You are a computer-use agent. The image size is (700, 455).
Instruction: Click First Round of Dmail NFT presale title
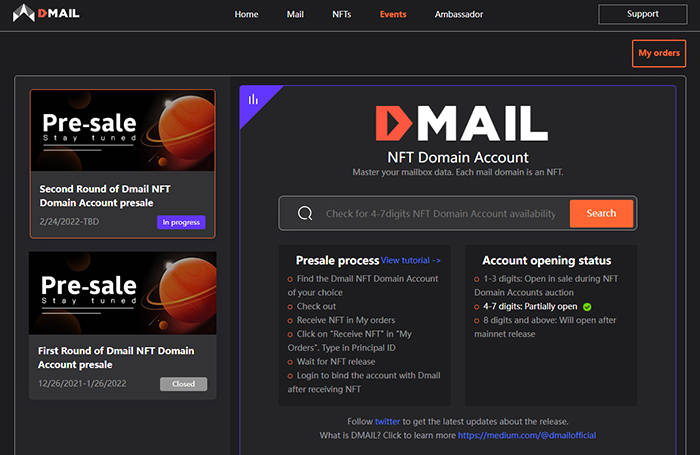116,358
